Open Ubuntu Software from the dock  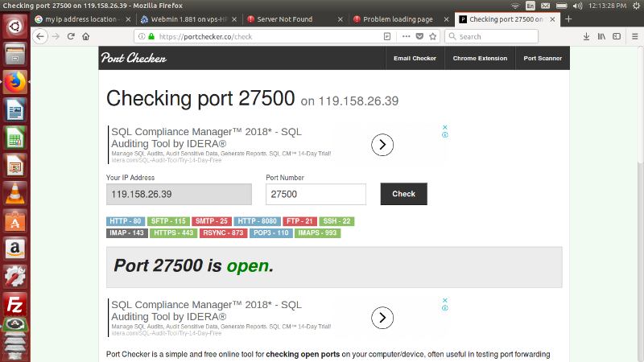14,220
